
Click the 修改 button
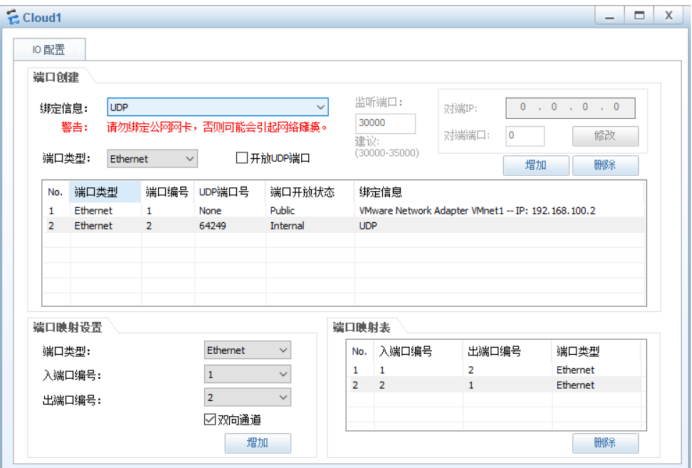[605, 136]
